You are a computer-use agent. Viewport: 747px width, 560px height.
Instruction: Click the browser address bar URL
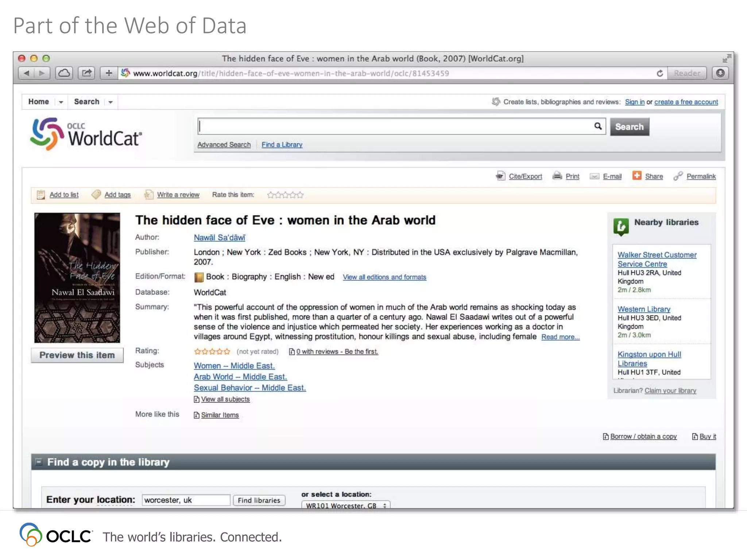[291, 73]
